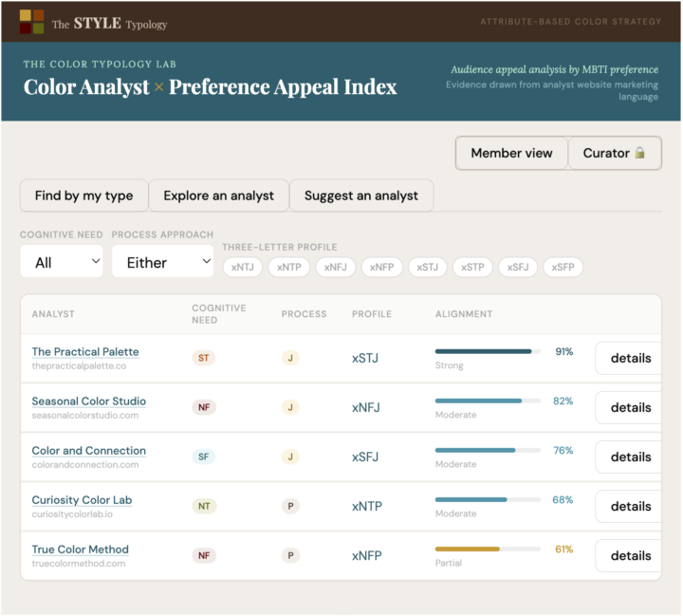The width and height of the screenshot is (683, 616).
Task: Toggle the xSTP profile chip
Action: click(472, 267)
